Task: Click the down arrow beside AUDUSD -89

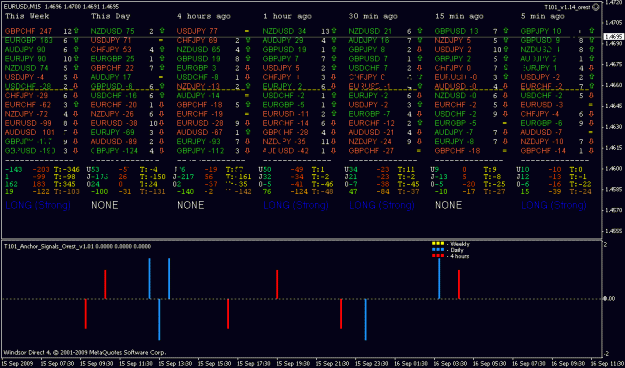Action: click(x=162, y=141)
